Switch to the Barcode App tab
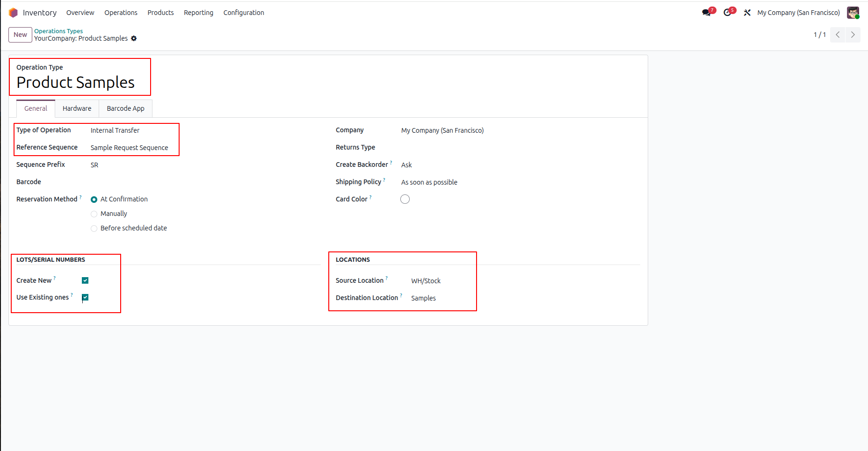 point(125,108)
